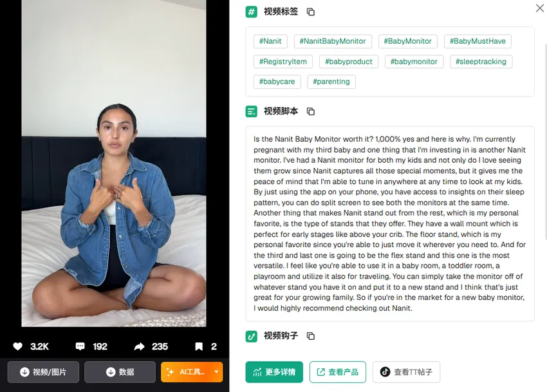The image size is (547, 392).
Task: Select the #NanitBabyMonitor tag
Action: pyautogui.click(x=333, y=41)
